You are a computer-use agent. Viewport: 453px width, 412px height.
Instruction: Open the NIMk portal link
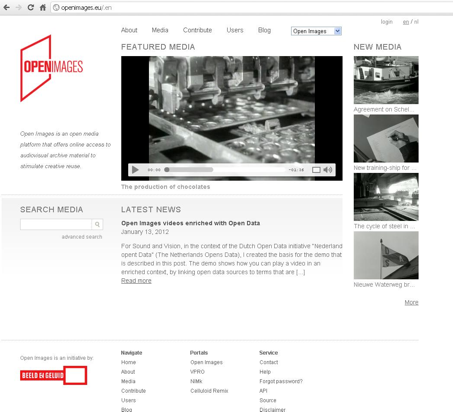tap(196, 381)
